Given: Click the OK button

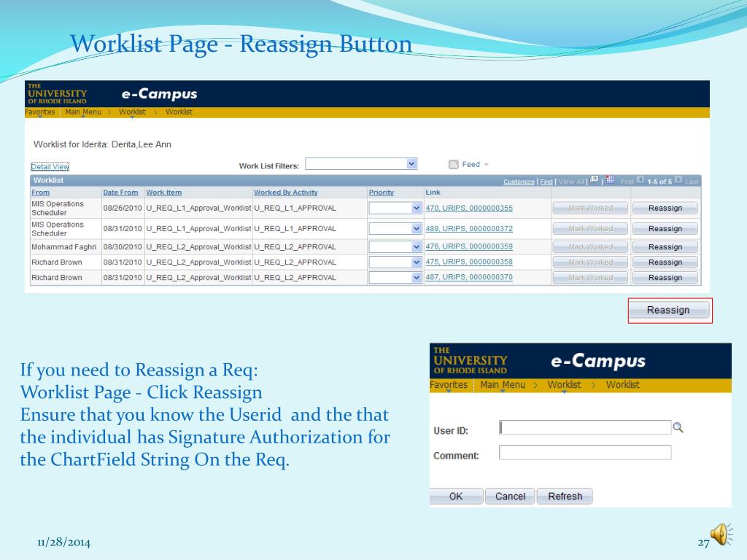Looking at the screenshot, I should 456,496.
